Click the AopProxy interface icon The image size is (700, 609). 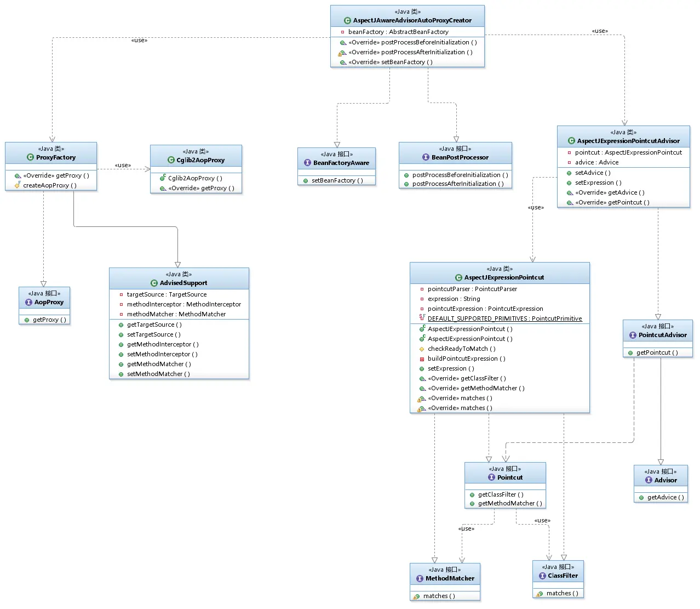coord(28,302)
